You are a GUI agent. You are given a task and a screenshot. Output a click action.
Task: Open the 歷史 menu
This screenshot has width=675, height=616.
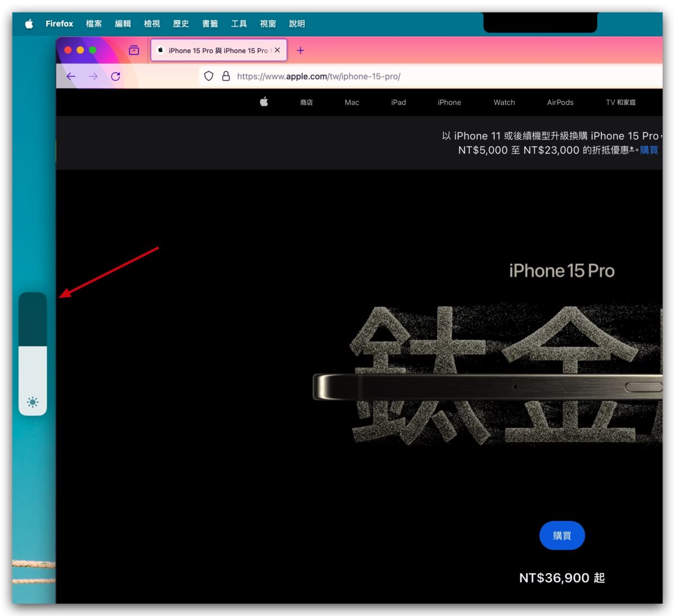pos(181,24)
